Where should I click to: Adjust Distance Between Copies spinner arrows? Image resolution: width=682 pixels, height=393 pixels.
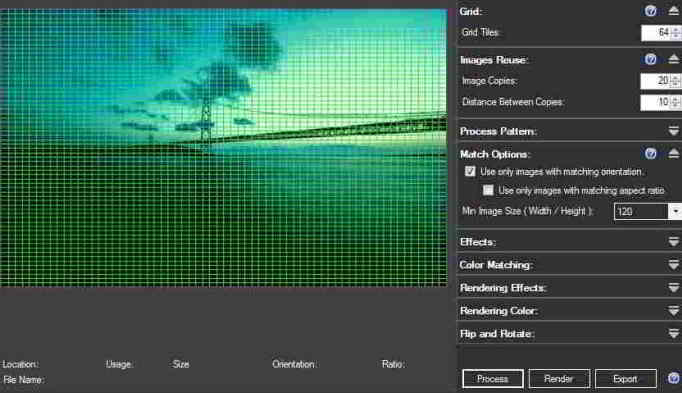pos(675,102)
